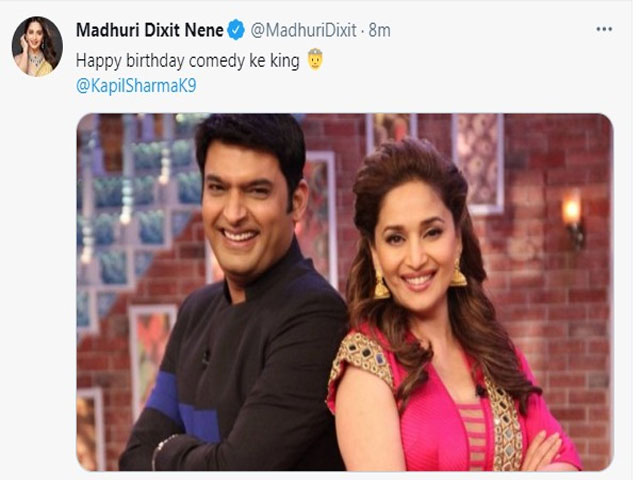Open the tweet via the 8m timestamp
Image resolution: width=640 pixels, height=480 pixels.
click(x=380, y=30)
